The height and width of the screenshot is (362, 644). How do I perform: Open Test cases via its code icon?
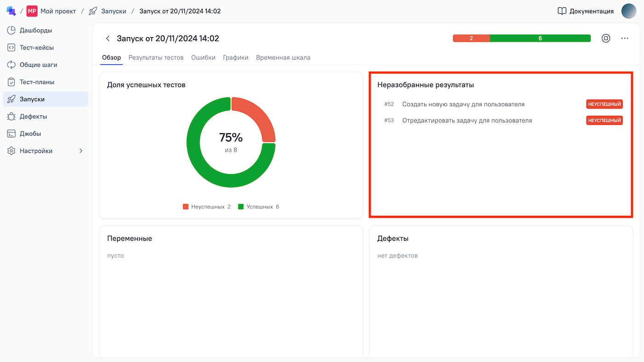[x=11, y=48]
